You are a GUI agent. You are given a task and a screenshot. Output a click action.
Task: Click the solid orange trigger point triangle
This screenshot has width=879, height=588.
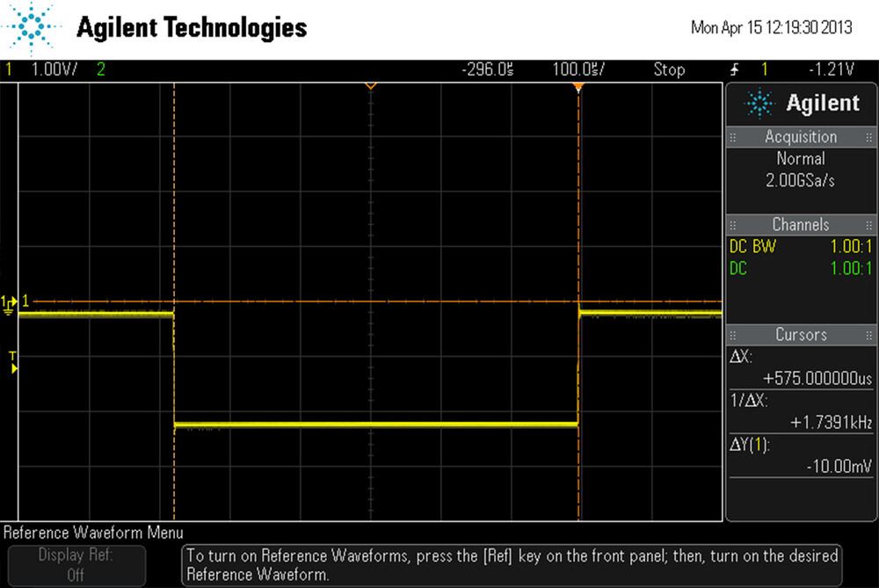pyautogui.click(x=578, y=87)
